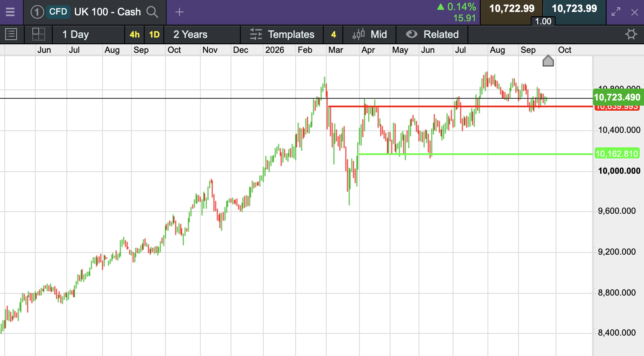Click the home marker above the chart
The width and height of the screenshot is (644, 356).
tap(548, 61)
